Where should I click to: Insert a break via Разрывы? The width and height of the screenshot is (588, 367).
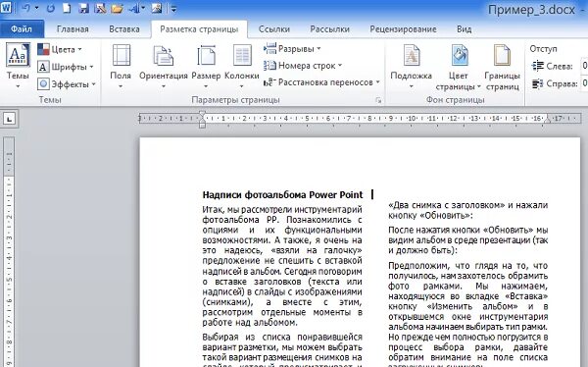[292, 49]
